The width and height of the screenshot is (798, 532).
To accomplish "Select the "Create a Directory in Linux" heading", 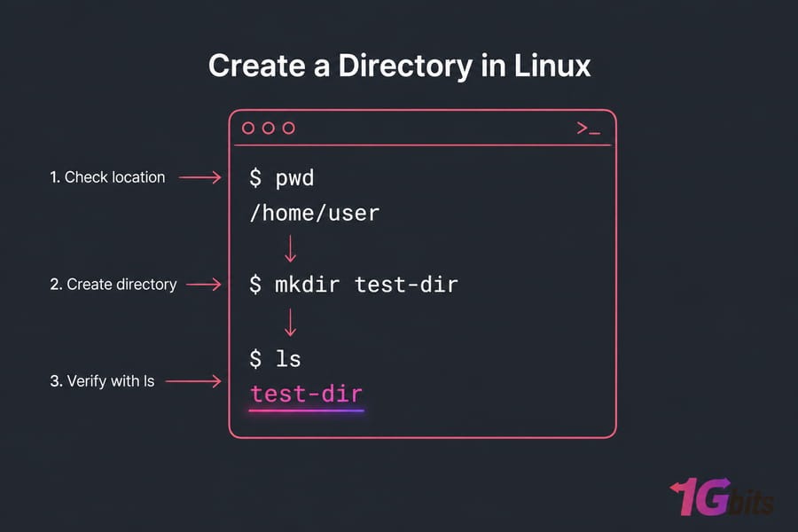I will [400, 66].
